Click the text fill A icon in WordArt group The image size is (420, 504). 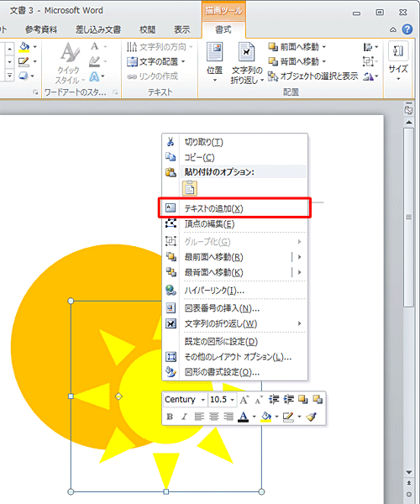point(95,46)
